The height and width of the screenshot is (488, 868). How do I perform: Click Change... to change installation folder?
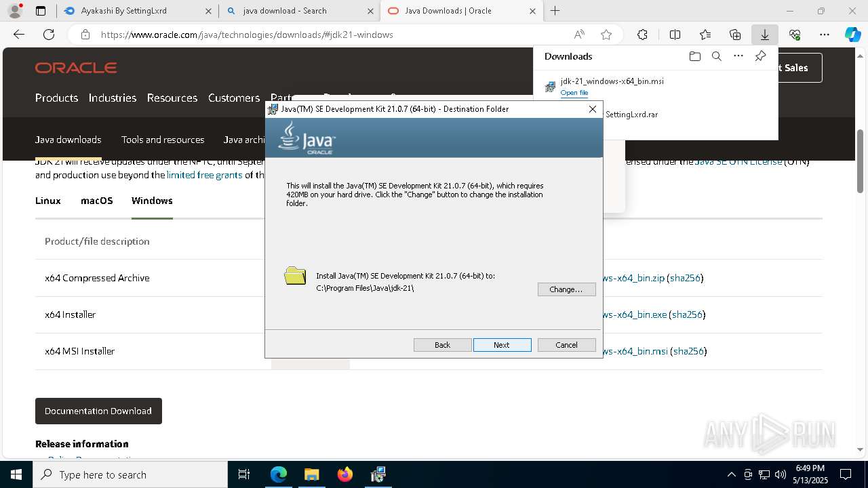point(566,289)
